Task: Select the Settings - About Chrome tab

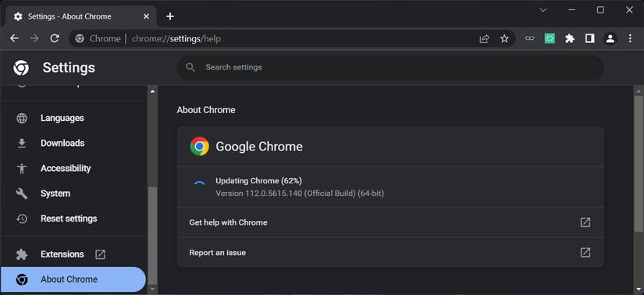Action: tap(81, 17)
